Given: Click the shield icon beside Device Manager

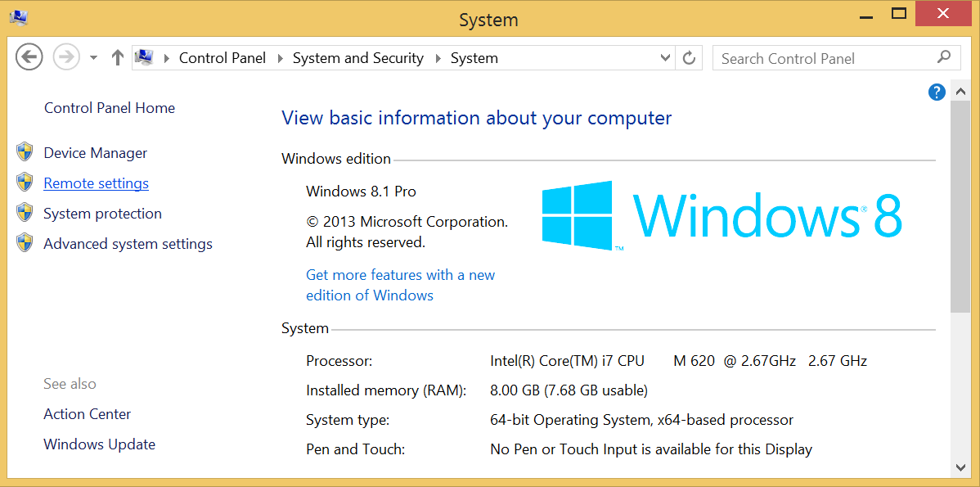Looking at the screenshot, I should pyautogui.click(x=25, y=152).
